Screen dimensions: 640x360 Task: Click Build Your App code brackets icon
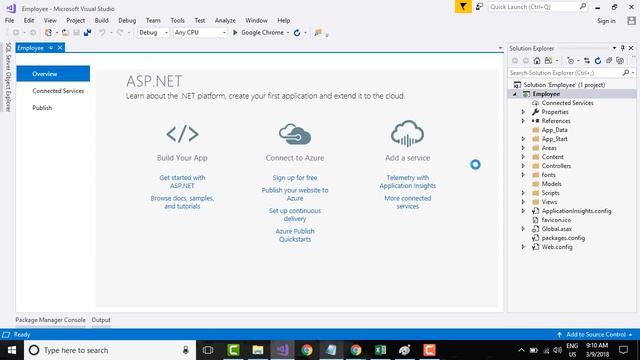click(182, 134)
